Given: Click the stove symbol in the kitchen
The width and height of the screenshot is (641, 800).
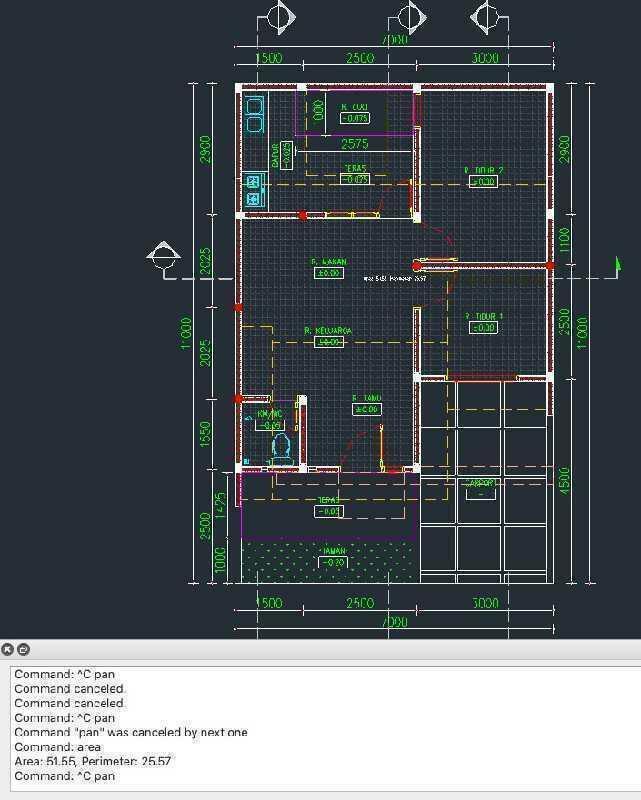Looking at the screenshot, I should (x=253, y=190).
